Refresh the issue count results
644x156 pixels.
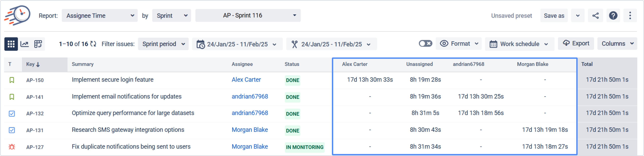[x=93, y=44]
